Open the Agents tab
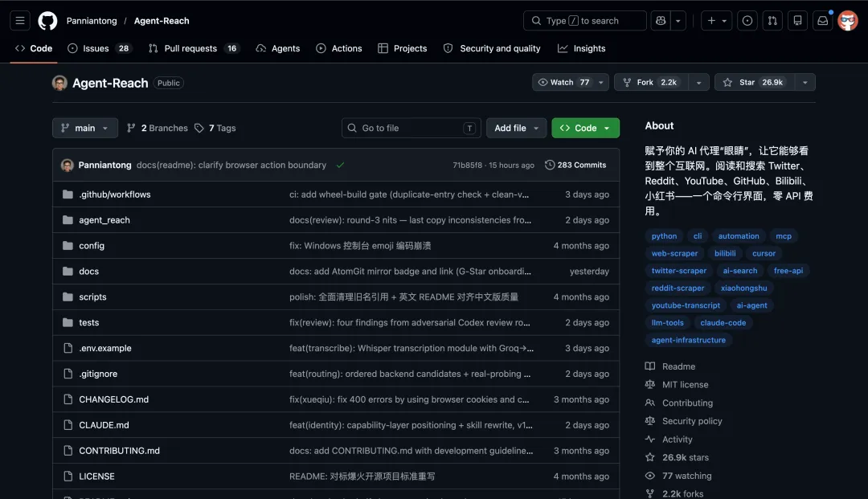Image resolution: width=868 pixels, height=499 pixels. click(x=278, y=49)
